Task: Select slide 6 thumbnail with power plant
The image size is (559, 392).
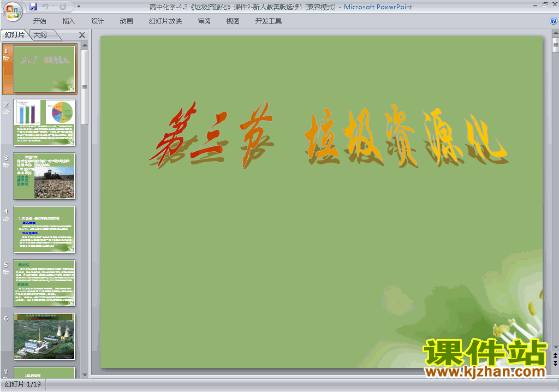Action: click(44, 336)
